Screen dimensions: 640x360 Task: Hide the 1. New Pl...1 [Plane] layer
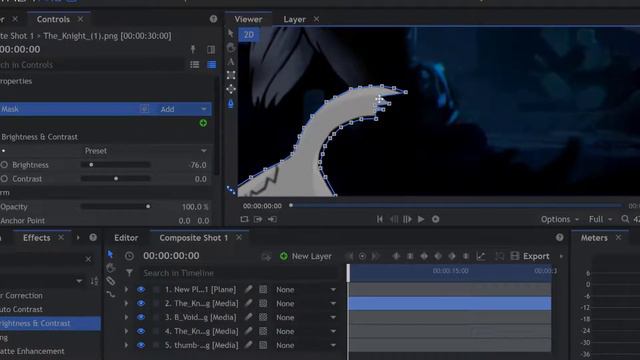(x=141, y=289)
